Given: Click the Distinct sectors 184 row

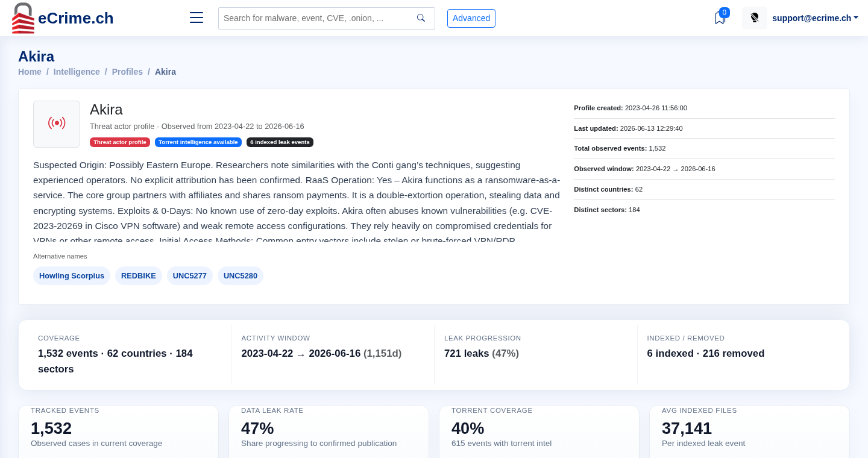Looking at the screenshot, I should (704, 210).
